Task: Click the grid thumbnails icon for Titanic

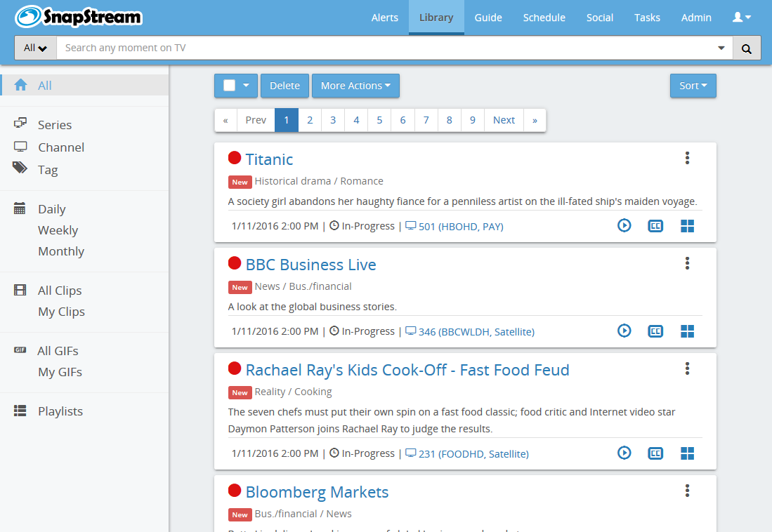Action: (x=687, y=225)
